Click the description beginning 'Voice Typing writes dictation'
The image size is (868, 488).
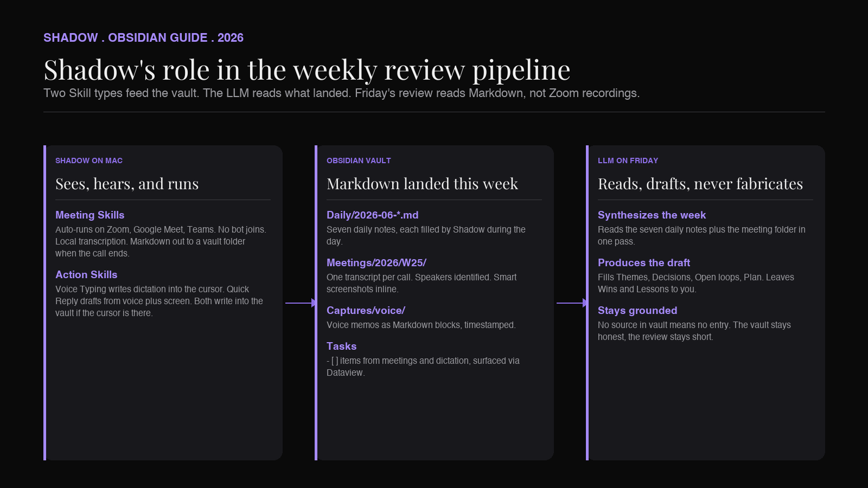(x=159, y=301)
